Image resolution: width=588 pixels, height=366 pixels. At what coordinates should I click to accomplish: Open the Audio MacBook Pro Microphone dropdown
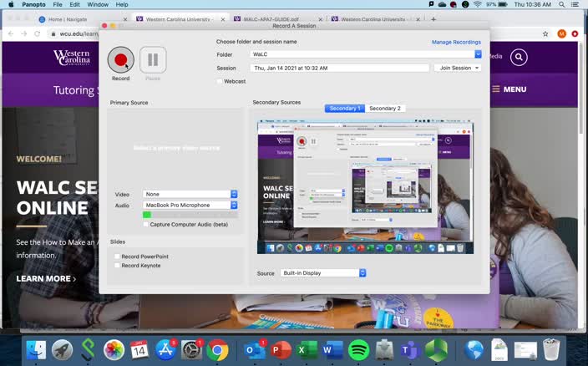coord(190,205)
